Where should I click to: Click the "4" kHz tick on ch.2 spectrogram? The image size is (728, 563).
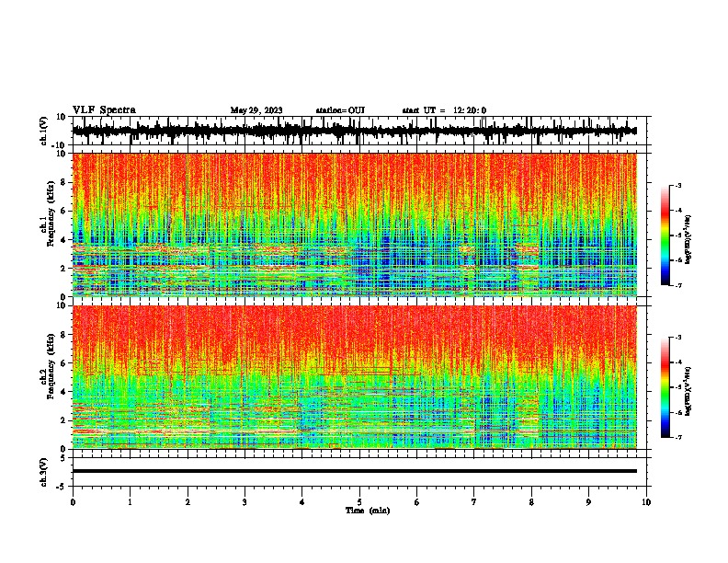64,392
